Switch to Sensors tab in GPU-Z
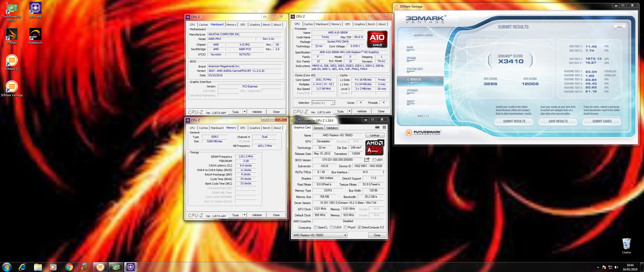This screenshot has height=272, width=644. pos(318,128)
